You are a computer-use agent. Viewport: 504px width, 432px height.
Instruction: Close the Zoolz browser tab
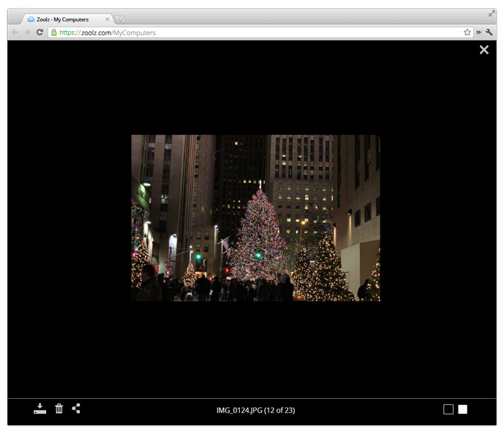click(107, 19)
